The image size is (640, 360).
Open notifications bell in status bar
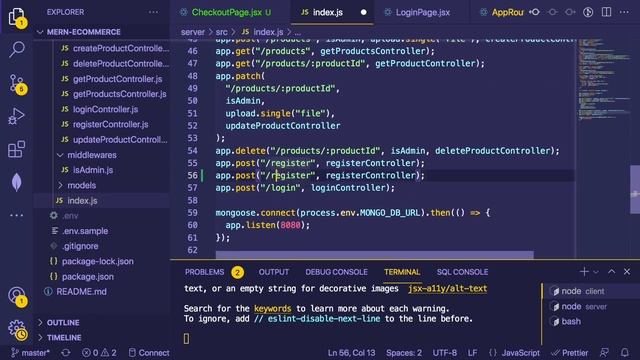(x=624, y=353)
